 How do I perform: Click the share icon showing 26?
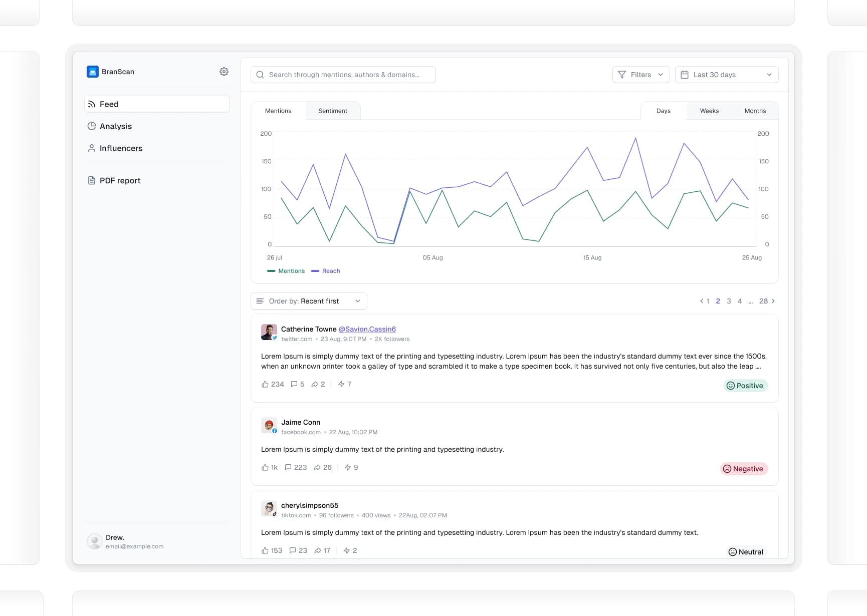(317, 467)
